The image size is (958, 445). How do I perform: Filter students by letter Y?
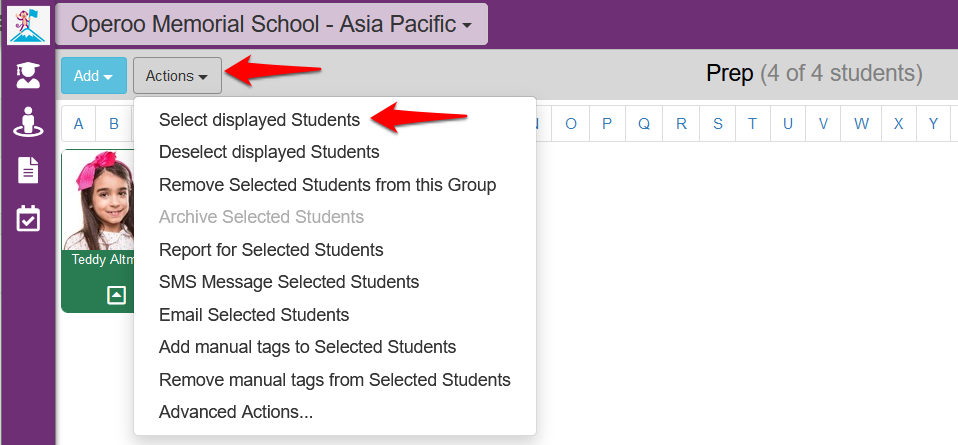[933, 123]
